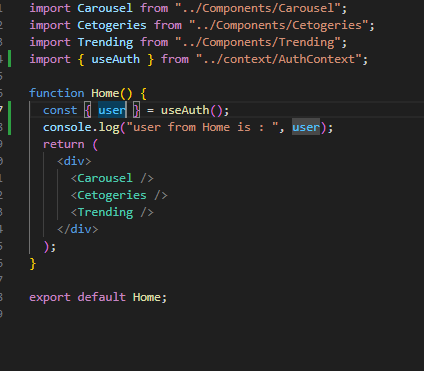424x371 pixels.
Task: Click the "../Components/Cetogeries" path string
Action: (x=279, y=25)
